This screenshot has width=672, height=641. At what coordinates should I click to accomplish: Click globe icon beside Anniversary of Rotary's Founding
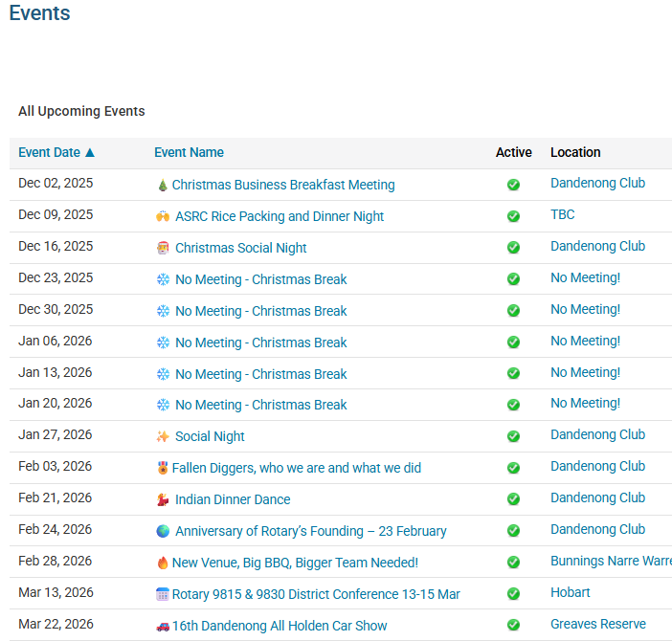[x=163, y=531]
